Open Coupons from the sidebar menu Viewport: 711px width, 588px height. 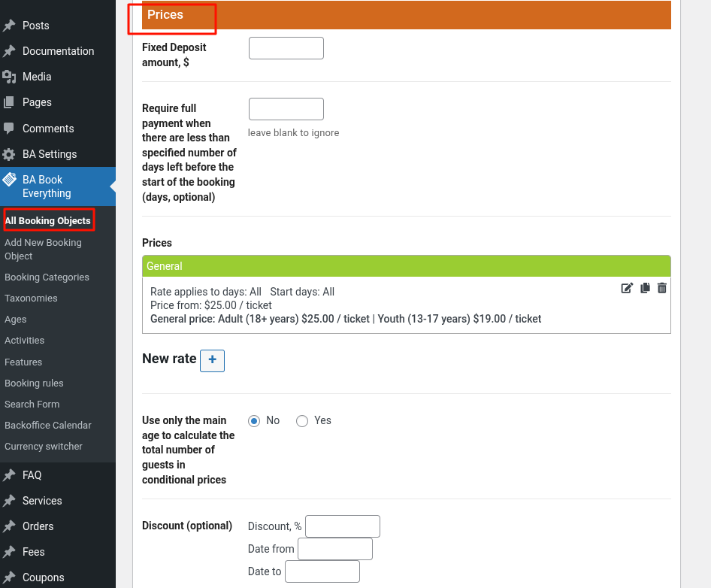click(x=43, y=577)
